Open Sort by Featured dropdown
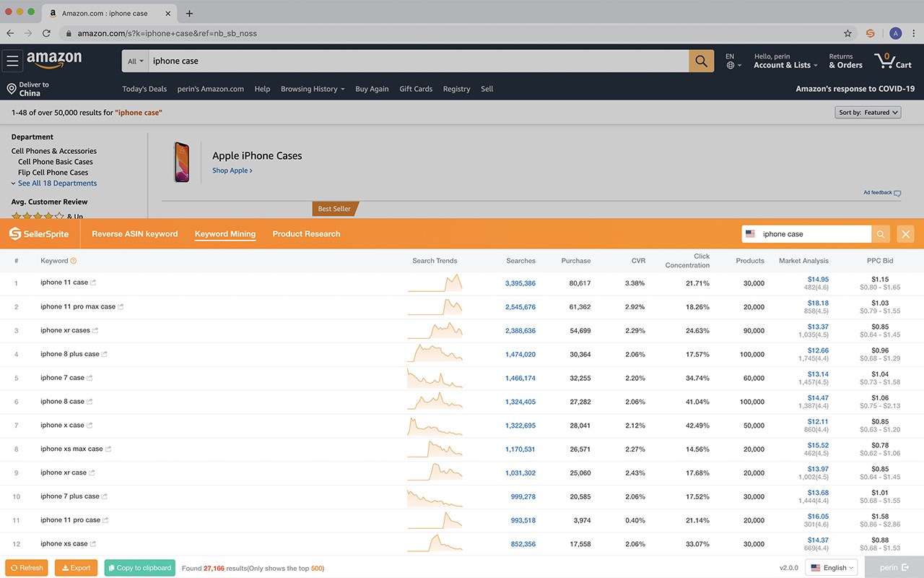This screenshot has height=578, width=924. (x=868, y=113)
